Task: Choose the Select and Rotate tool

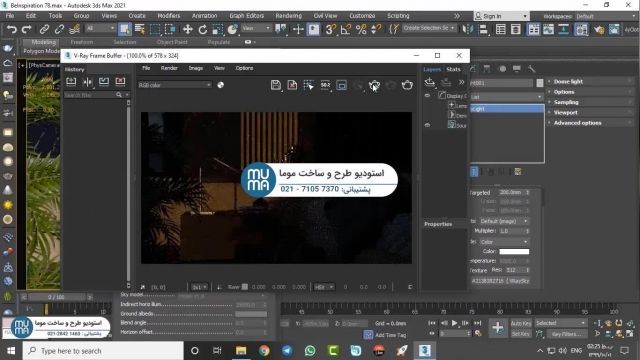Action: [x=202, y=29]
